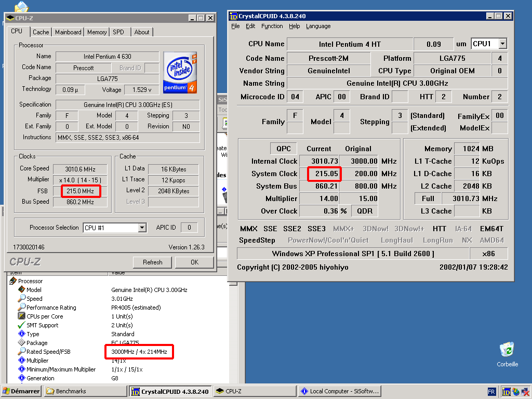Select the Processor tree item in SiSoftware
This screenshot has height=399, width=532.
coord(30,281)
